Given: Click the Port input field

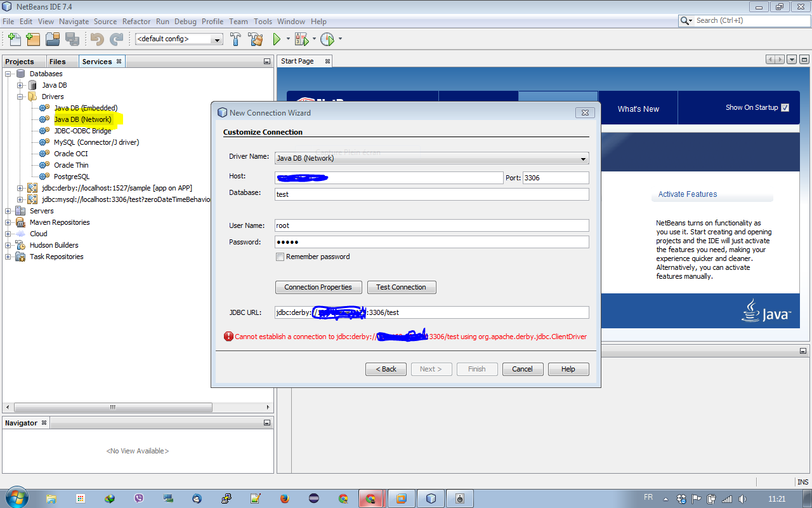Looking at the screenshot, I should [556, 178].
